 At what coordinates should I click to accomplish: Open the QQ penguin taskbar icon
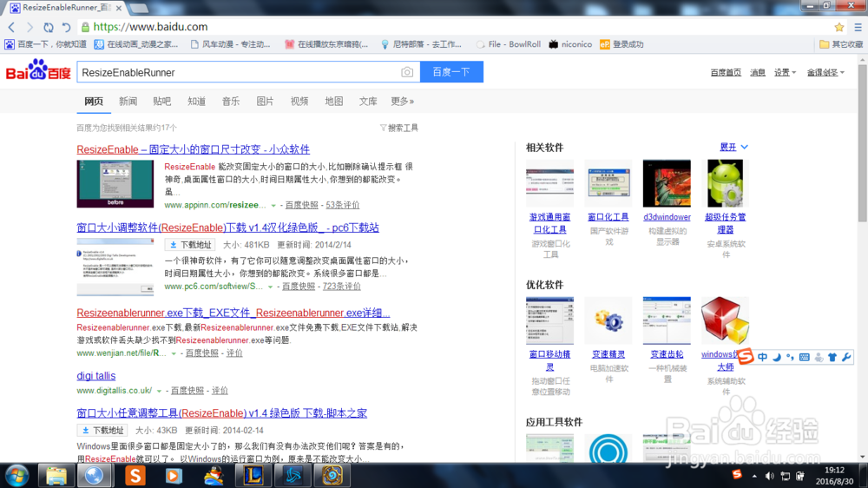point(214,476)
